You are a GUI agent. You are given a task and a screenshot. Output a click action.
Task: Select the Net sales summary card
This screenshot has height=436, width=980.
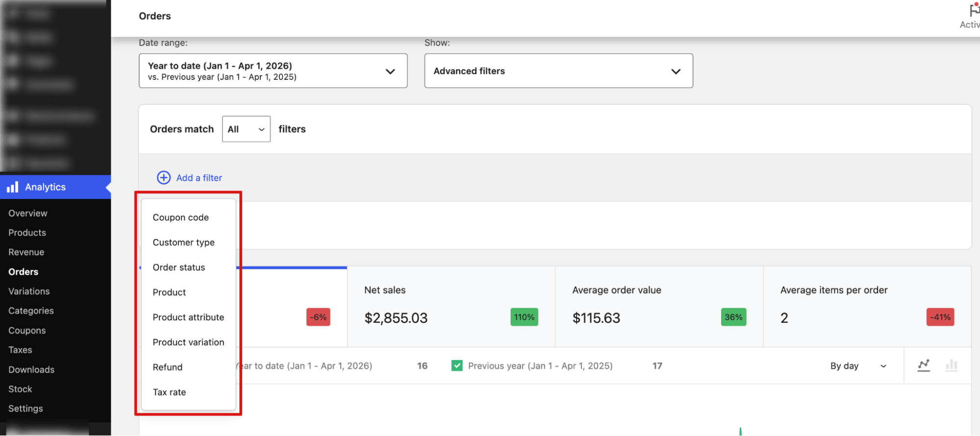tap(451, 307)
